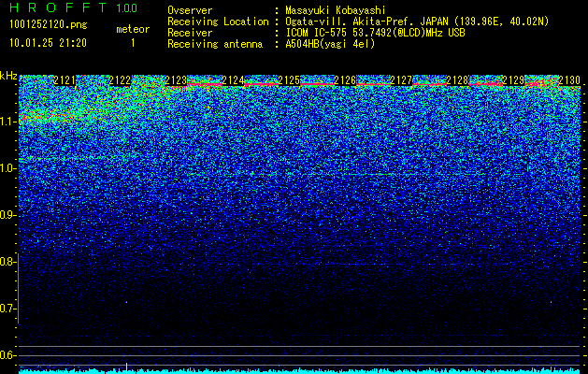
Task: Click the 0.7 kHz axis label
Action: (7, 309)
